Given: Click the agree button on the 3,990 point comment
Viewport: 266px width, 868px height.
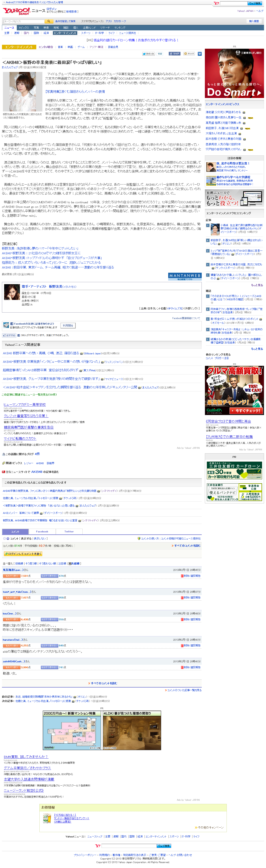Looking at the screenshot, I should click(11, 667).
